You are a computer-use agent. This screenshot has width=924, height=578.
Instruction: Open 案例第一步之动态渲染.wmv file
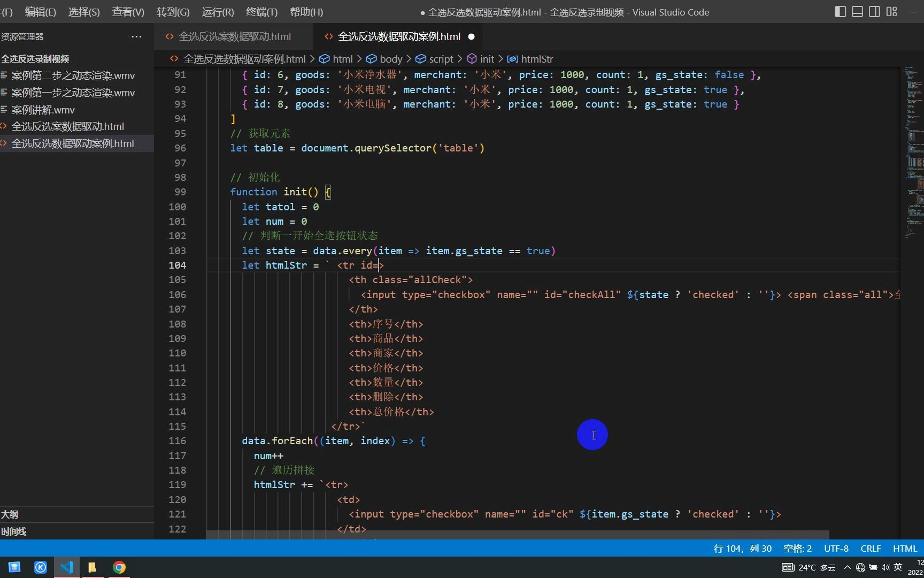point(77,93)
